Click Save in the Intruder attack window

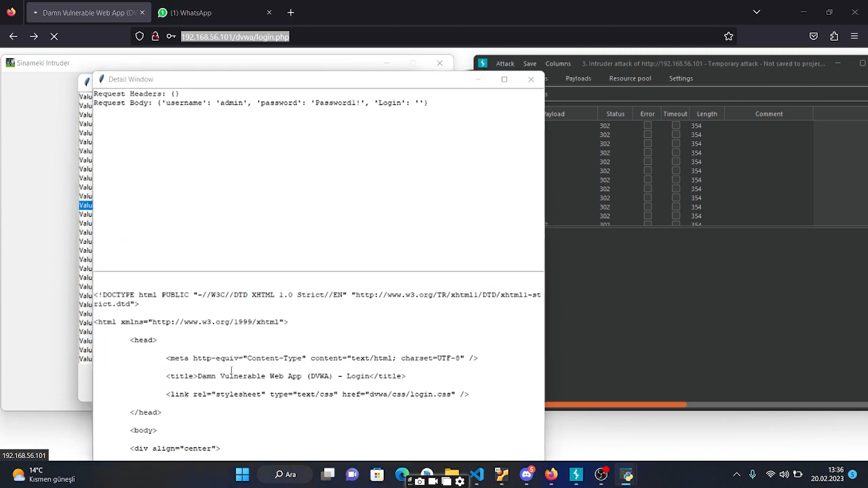tap(529, 63)
